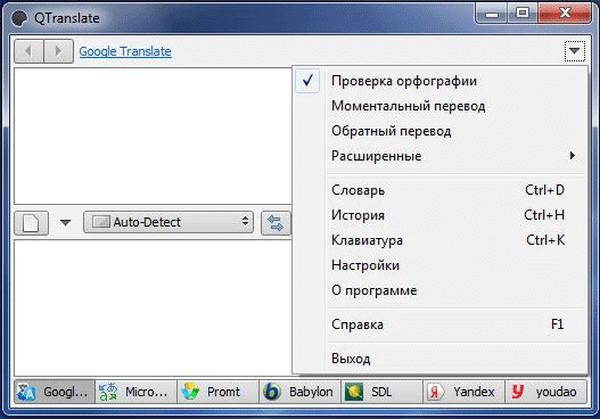Switch to the youdao service tab
Image resolution: width=600 pixels, height=419 pixels.
(546, 392)
